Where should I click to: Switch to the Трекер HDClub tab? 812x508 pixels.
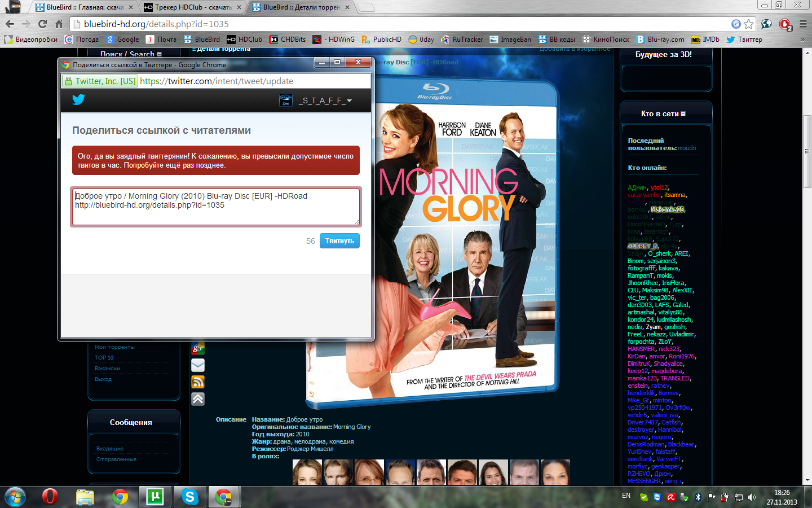(192, 7)
